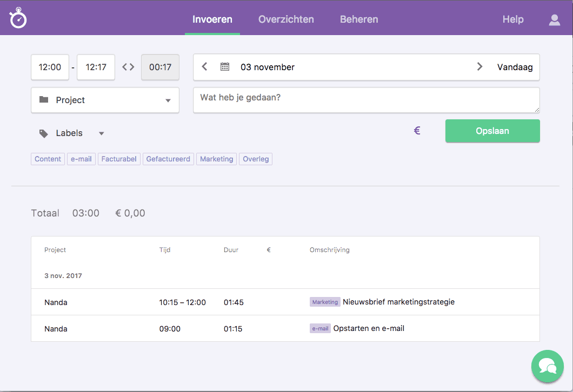Select the Overleg label tag
This screenshot has width=573, height=392.
point(256,159)
